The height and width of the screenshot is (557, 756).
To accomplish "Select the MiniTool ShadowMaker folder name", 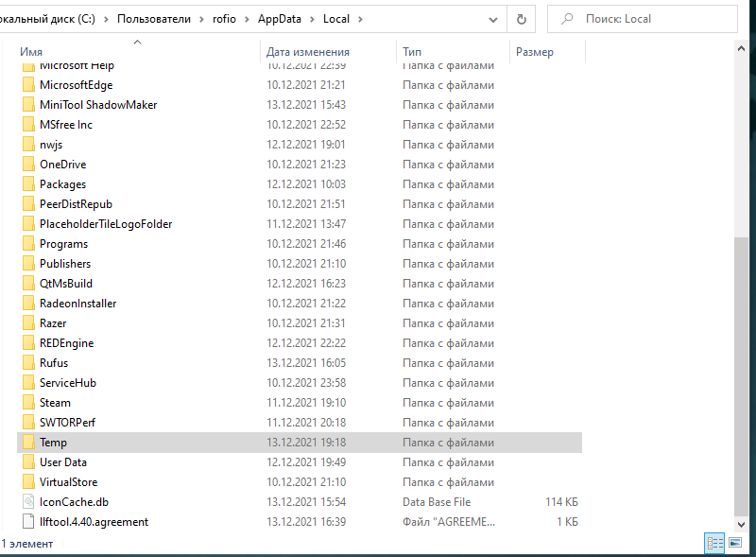I will click(x=98, y=105).
